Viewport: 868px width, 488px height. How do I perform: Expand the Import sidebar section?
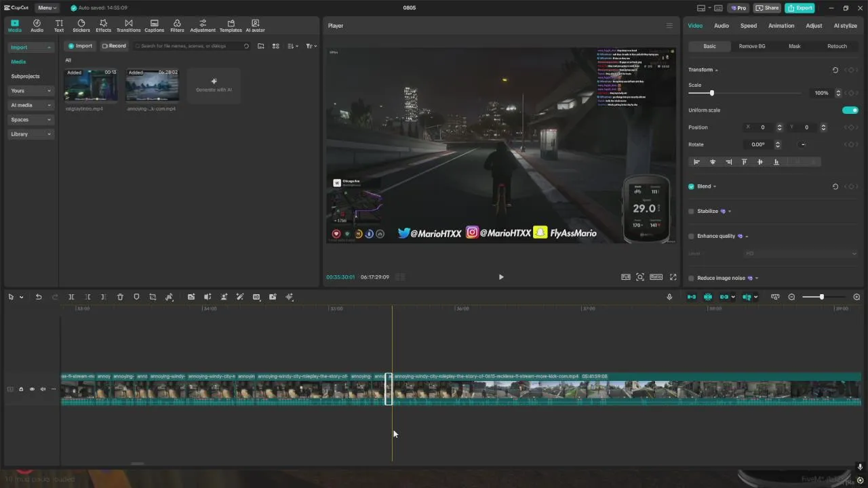point(31,47)
